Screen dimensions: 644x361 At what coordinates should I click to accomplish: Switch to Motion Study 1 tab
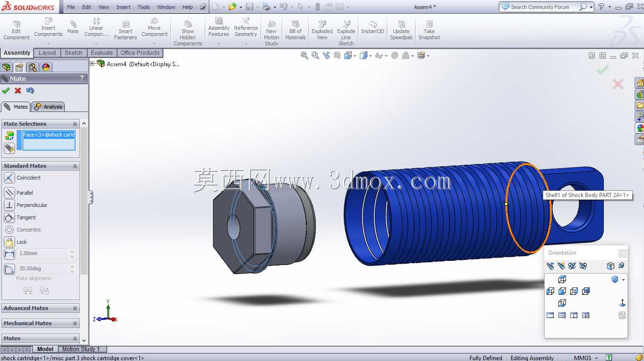click(81, 349)
